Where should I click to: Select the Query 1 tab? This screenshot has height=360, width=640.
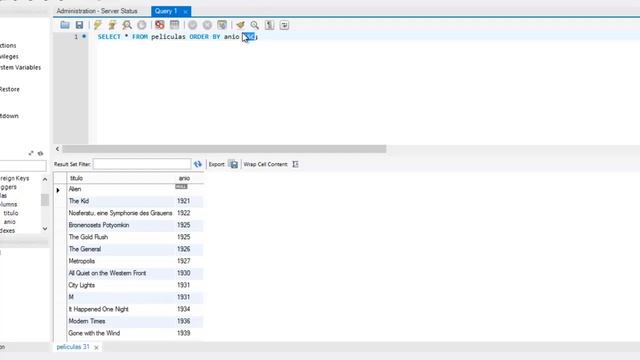pyautogui.click(x=166, y=11)
